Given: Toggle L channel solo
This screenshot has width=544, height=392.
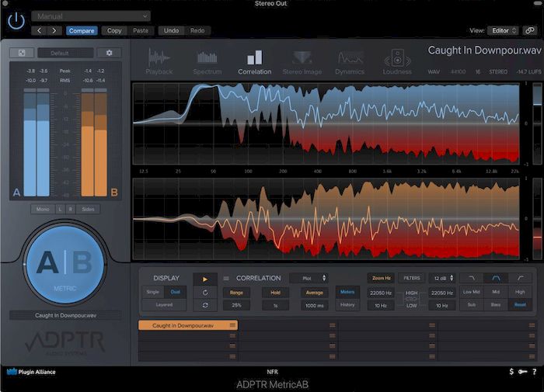Looking at the screenshot, I should coord(60,209).
